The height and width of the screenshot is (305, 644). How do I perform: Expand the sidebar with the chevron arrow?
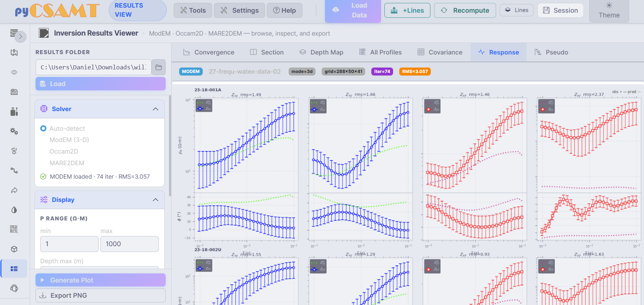[x=21, y=37]
